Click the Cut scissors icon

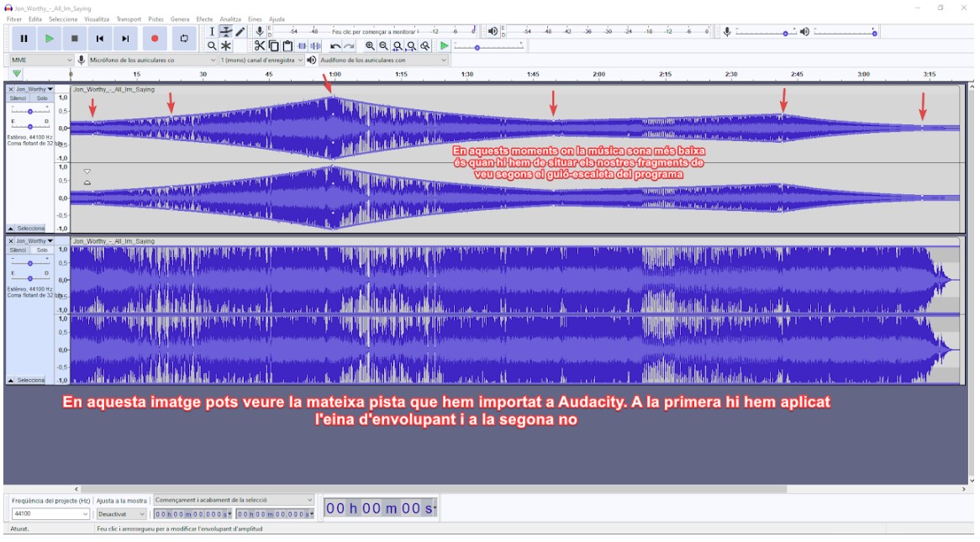tap(260, 46)
